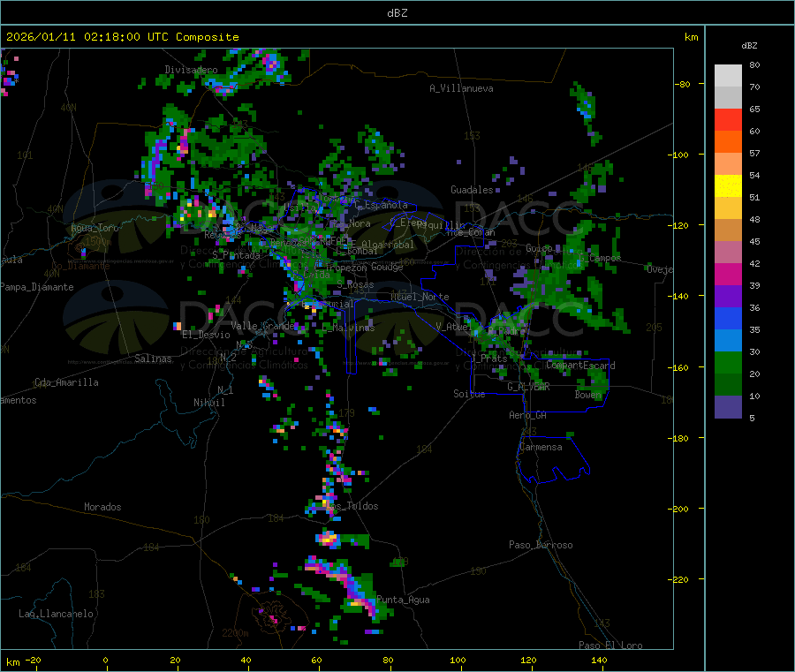Viewport: 795px width, 672px height.
Task: Select the 35 dBZ blue color swatch
Action: (x=728, y=318)
